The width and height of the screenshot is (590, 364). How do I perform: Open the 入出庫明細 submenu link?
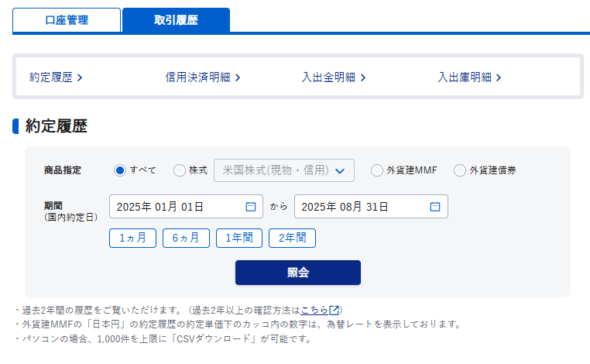point(469,77)
